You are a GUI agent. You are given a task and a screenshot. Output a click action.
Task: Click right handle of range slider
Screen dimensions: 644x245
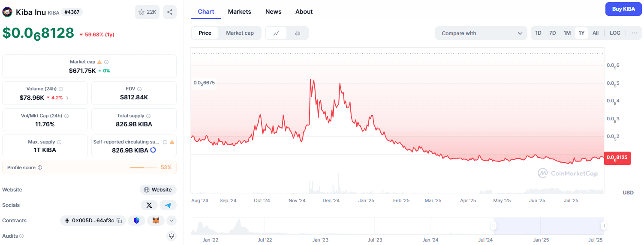tap(603, 226)
